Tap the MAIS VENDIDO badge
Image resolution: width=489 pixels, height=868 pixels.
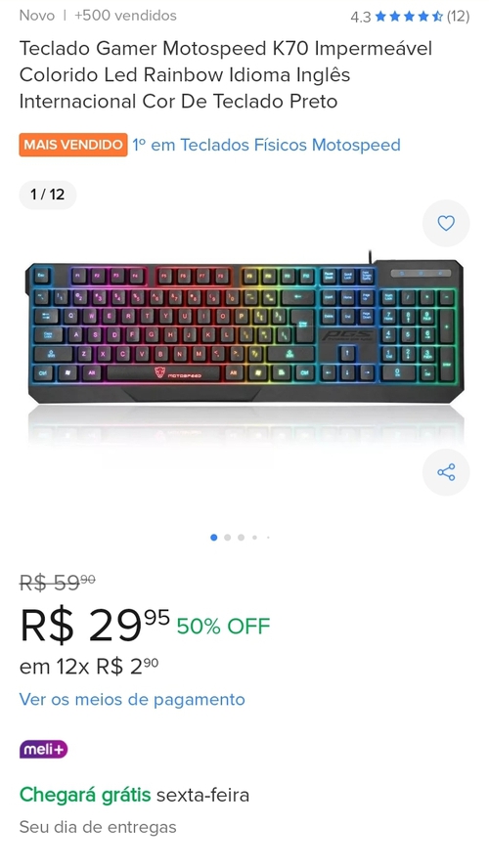point(73,145)
